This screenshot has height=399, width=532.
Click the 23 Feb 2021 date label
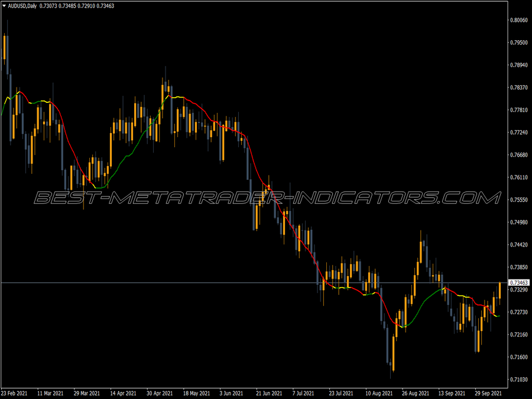pyautogui.click(x=14, y=393)
